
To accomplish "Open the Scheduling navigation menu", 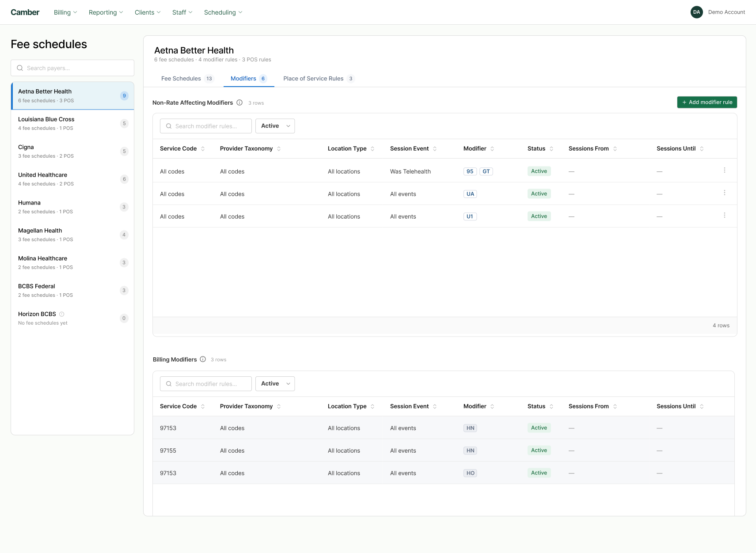I will (223, 12).
